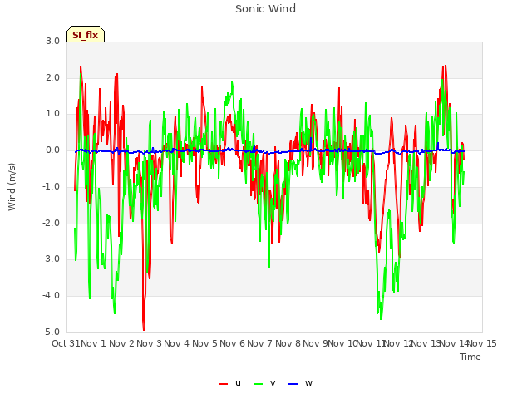Click the 'Wind (m/s)' y-axis label

(x=12, y=187)
